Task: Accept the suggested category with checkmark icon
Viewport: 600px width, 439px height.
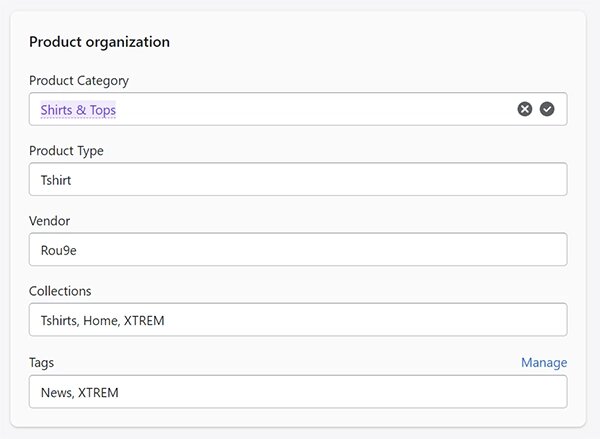Action: [x=547, y=109]
